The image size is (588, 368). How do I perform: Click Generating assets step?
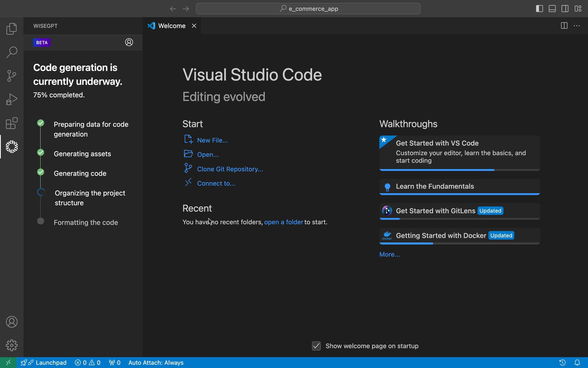tap(82, 154)
